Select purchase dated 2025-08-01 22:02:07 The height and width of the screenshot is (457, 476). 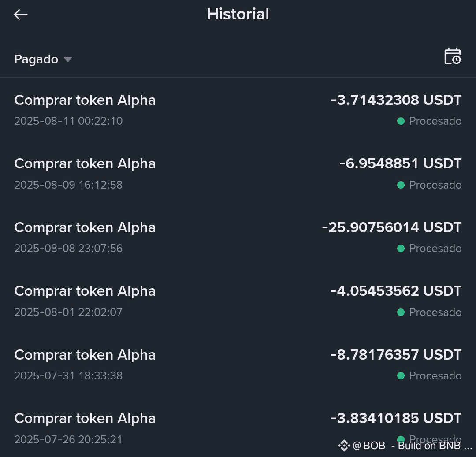point(238,301)
